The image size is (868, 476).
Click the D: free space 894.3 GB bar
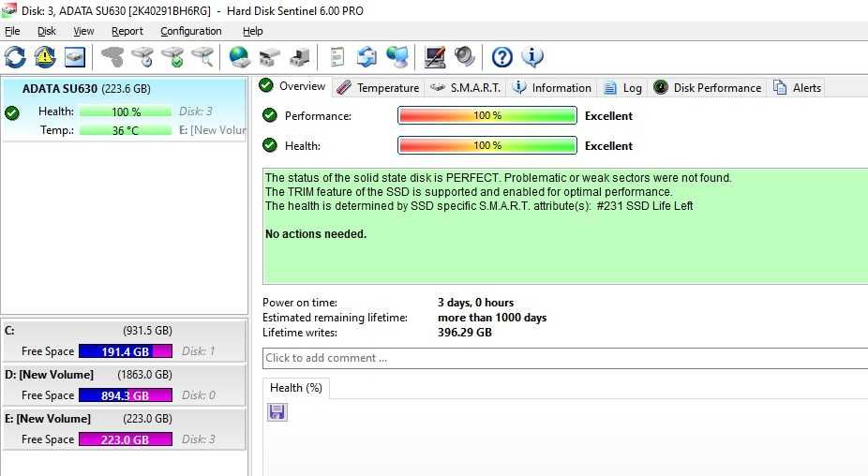click(126, 395)
